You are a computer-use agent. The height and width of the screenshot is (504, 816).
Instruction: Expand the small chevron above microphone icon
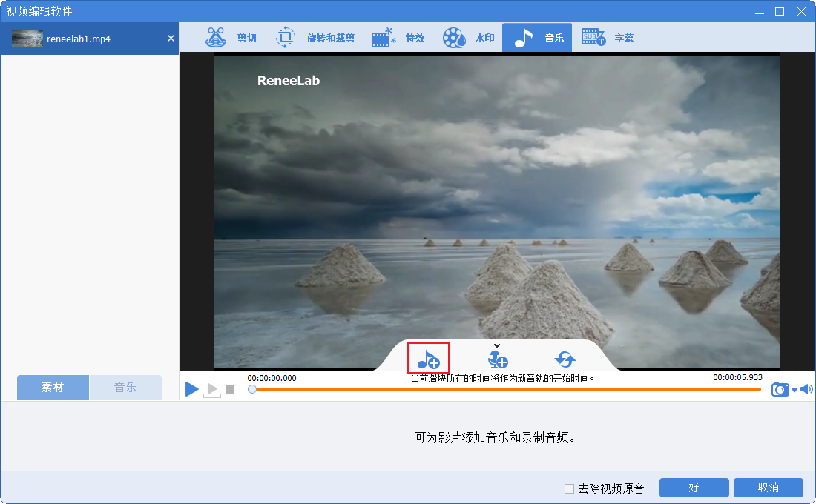[x=497, y=345]
